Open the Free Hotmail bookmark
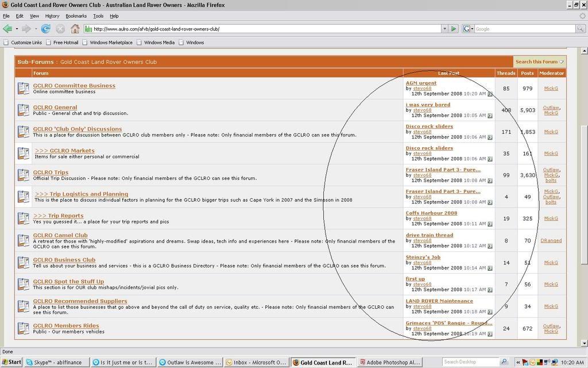The image size is (588, 368). click(65, 42)
